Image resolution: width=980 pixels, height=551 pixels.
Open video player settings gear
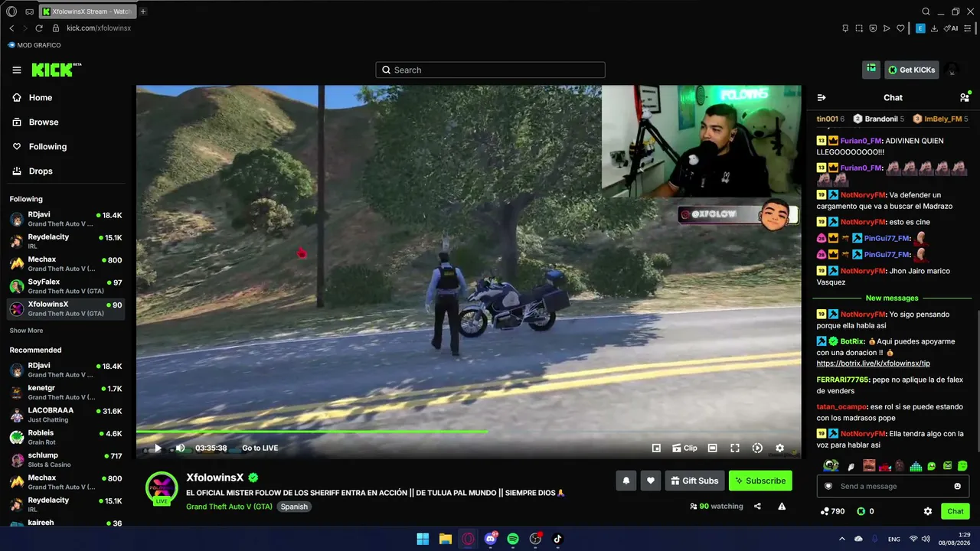779,448
